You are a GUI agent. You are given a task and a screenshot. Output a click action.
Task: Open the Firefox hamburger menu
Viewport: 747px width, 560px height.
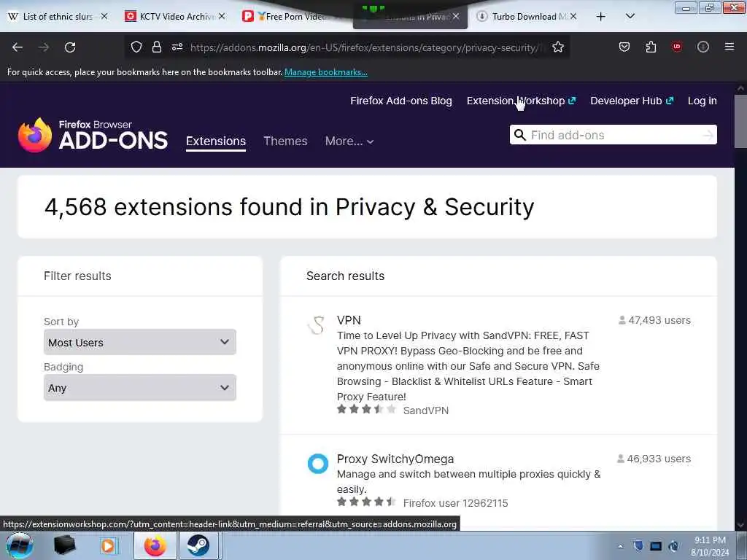pos(729,47)
